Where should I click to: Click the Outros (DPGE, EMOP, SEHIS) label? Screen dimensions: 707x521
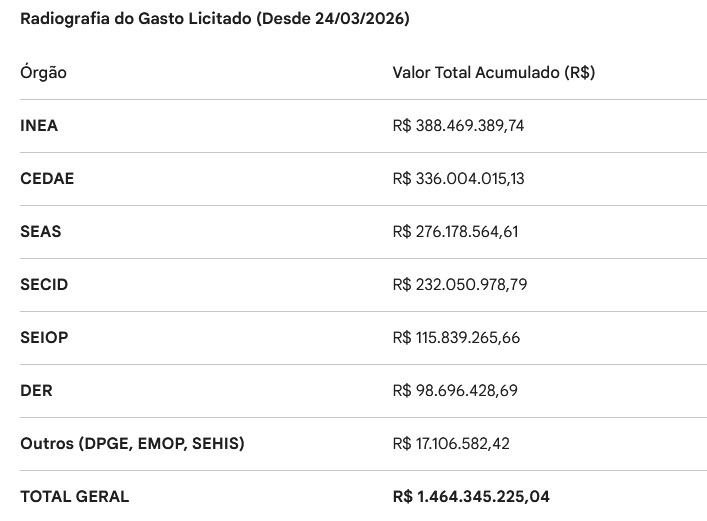click(132, 444)
